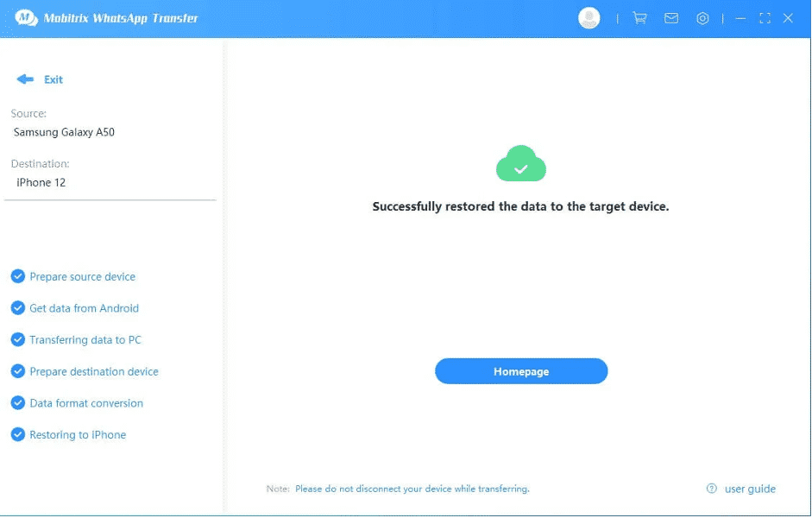
Task: Click the Mobitrix logo icon
Action: pos(26,18)
